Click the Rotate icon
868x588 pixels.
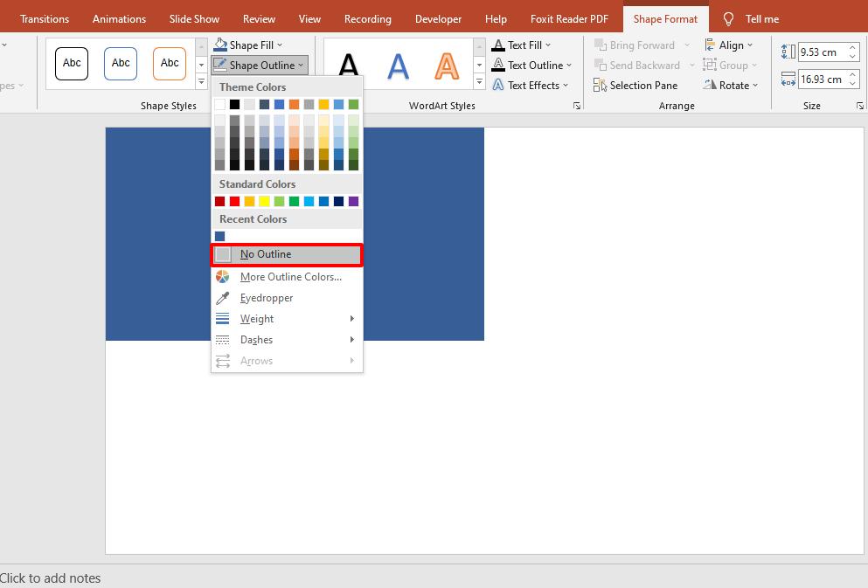(x=712, y=85)
